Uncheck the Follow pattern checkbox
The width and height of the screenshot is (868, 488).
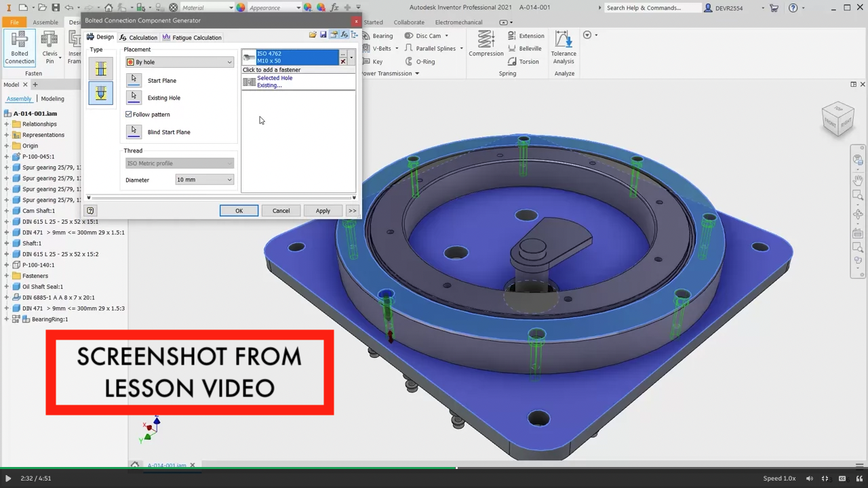(x=129, y=115)
